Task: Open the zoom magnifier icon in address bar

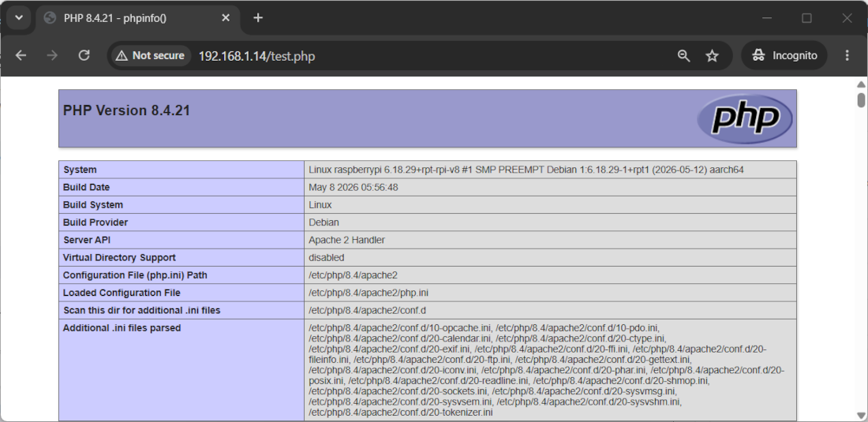Action: point(683,55)
